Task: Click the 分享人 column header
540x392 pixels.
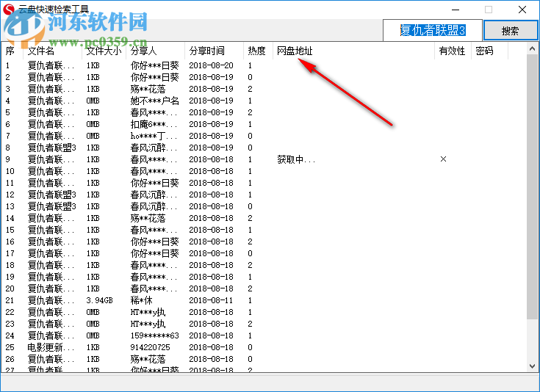Action: tap(155, 51)
